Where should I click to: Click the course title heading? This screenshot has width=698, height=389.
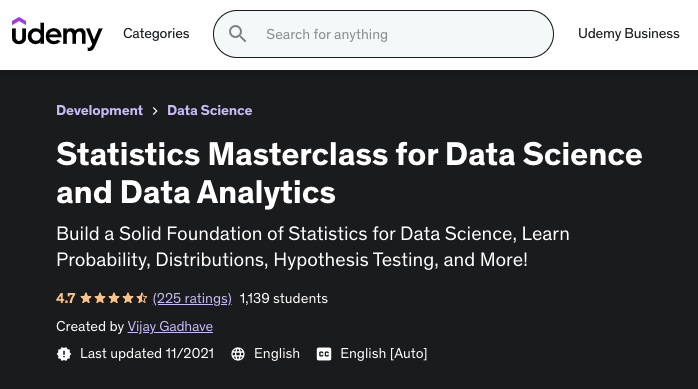click(349, 173)
